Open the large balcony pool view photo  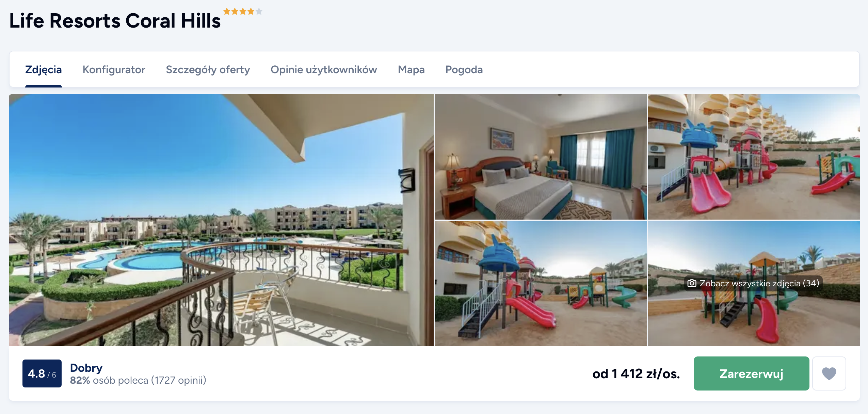(221, 220)
